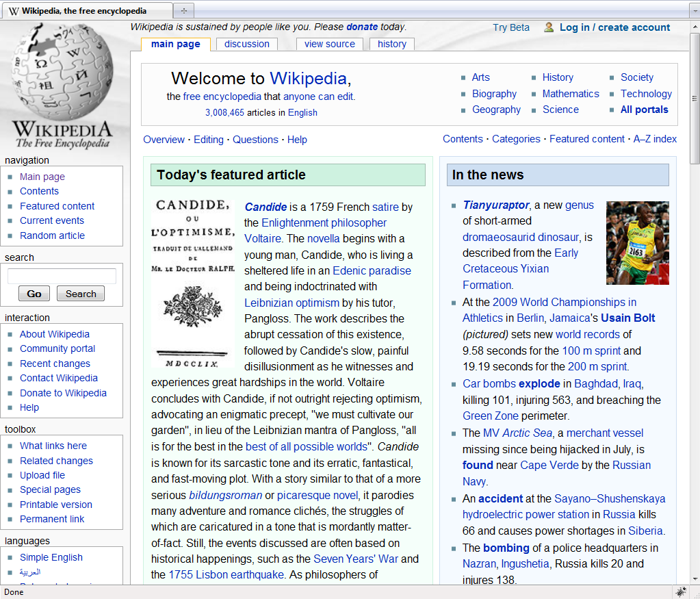Open the Usain Bolt photo
The image size is (700, 599).
[x=638, y=242]
